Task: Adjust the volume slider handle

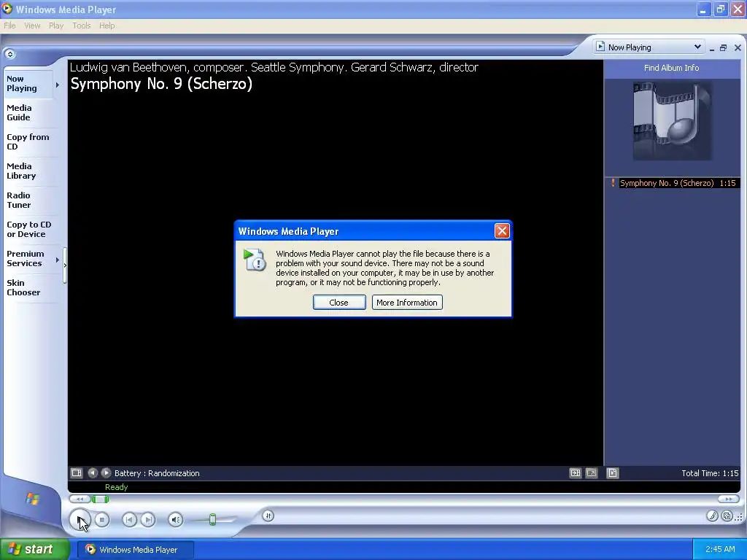Action: click(x=212, y=519)
